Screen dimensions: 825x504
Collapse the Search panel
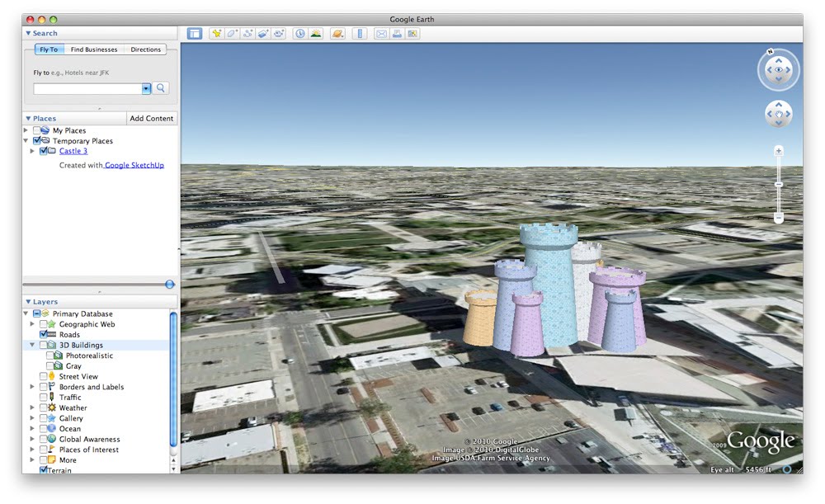pyautogui.click(x=28, y=33)
